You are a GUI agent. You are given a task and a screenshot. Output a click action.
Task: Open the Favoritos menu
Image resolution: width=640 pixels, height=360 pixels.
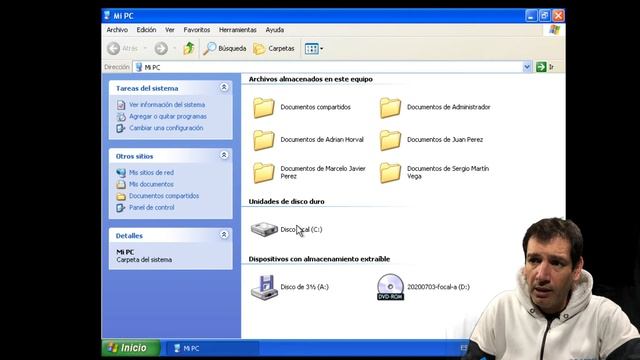[197, 30]
